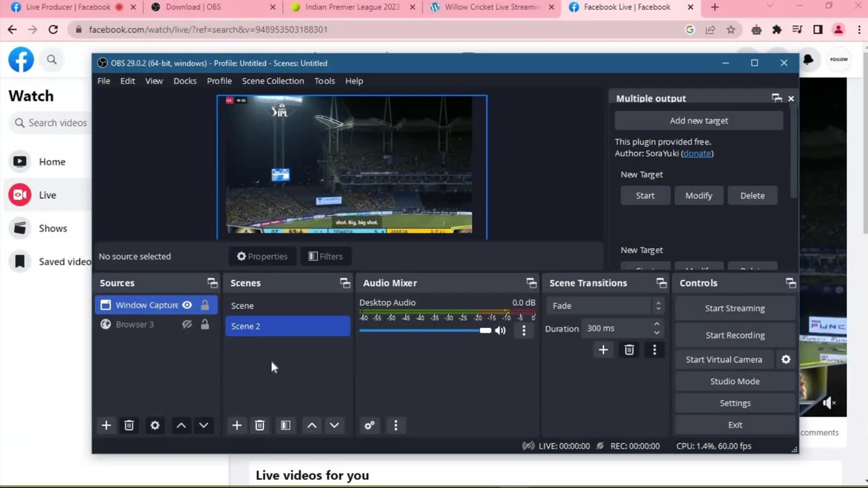The image size is (868, 488).
Task: Open the Fade transition dropdown
Action: pyautogui.click(x=605, y=306)
